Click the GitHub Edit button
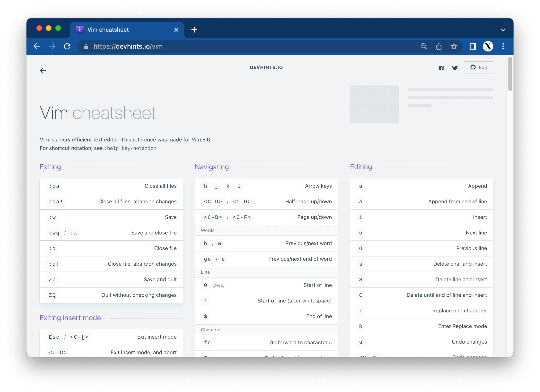This screenshot has width=540, height=392. click(x=478, y=67)
